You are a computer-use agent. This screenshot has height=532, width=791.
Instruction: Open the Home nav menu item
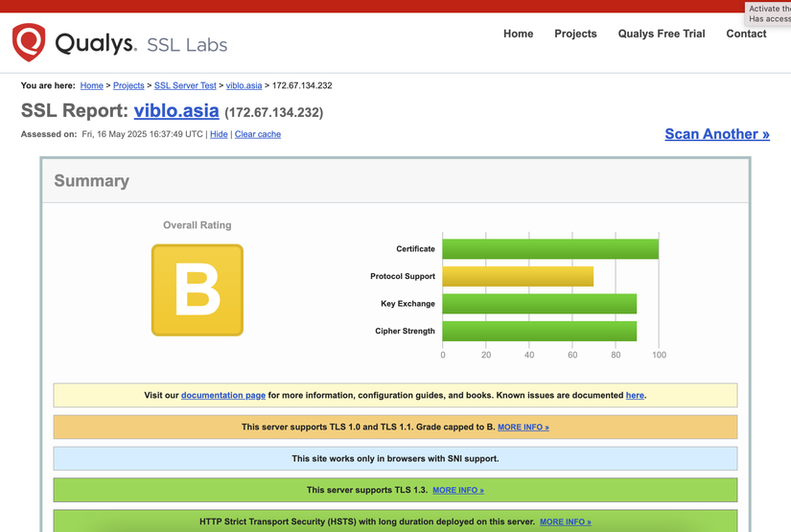[518, 34]
